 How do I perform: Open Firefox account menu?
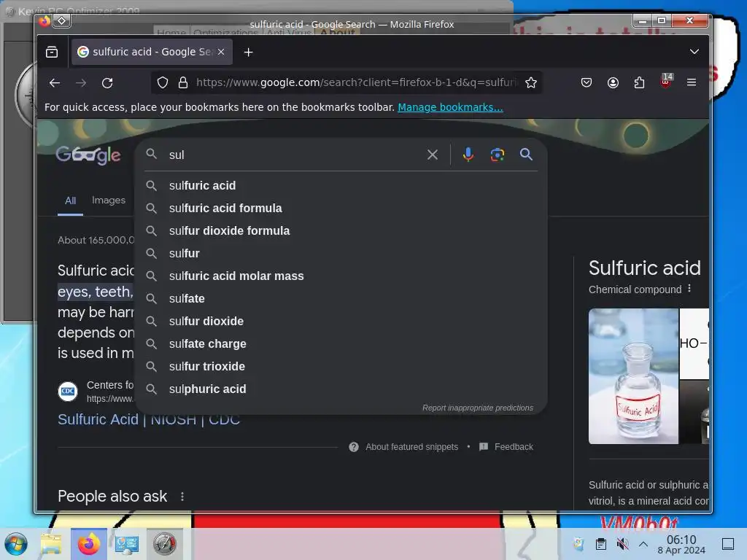(613, 83)
